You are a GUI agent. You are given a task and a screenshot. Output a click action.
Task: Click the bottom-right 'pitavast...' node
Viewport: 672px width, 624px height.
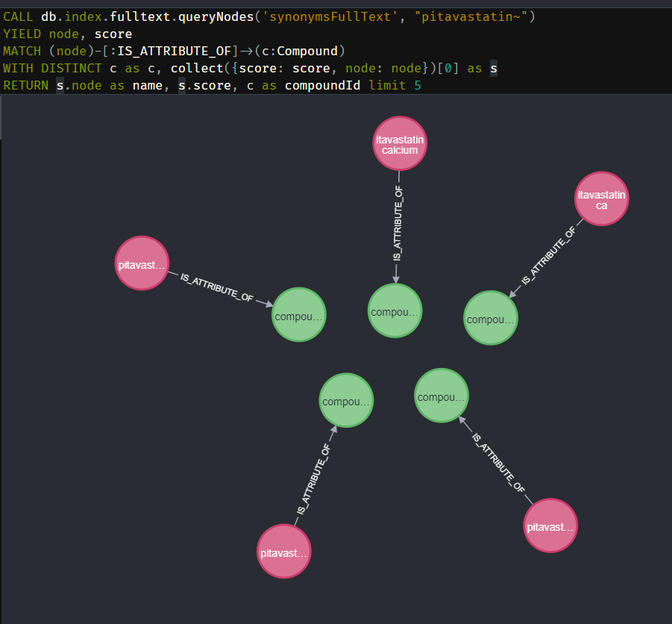pos(550,526)
